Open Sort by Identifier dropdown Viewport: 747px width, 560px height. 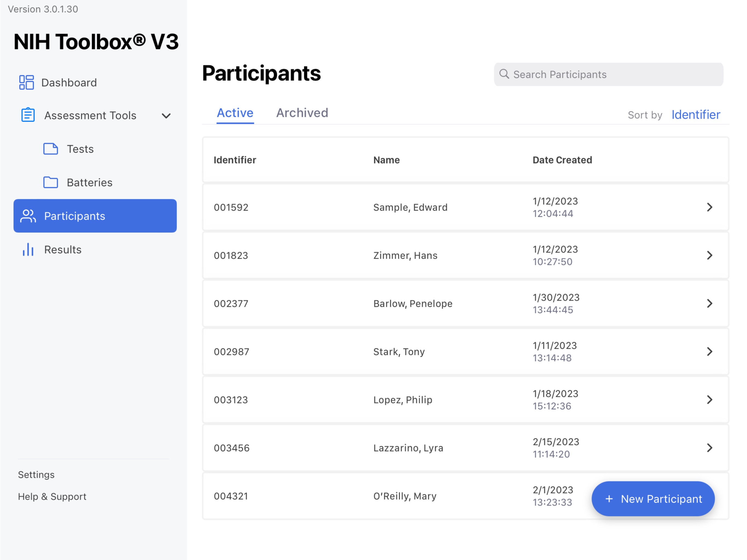[696, 114]
